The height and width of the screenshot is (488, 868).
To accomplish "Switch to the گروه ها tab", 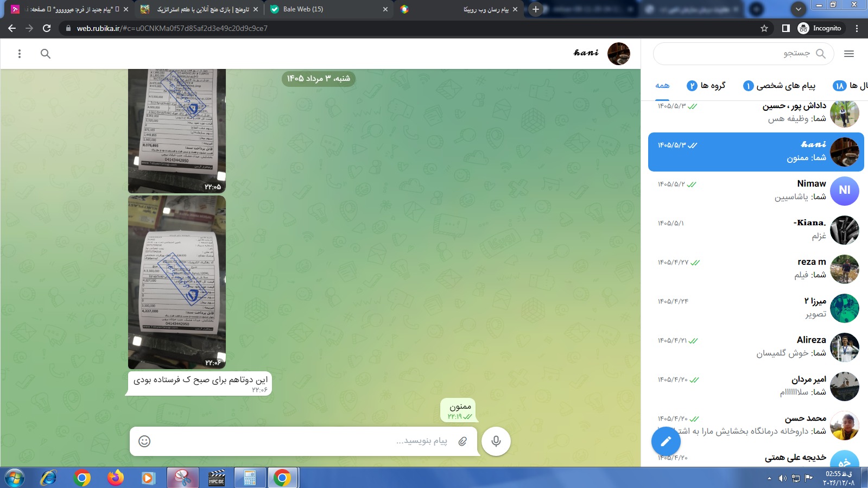I will click(706, 86).
